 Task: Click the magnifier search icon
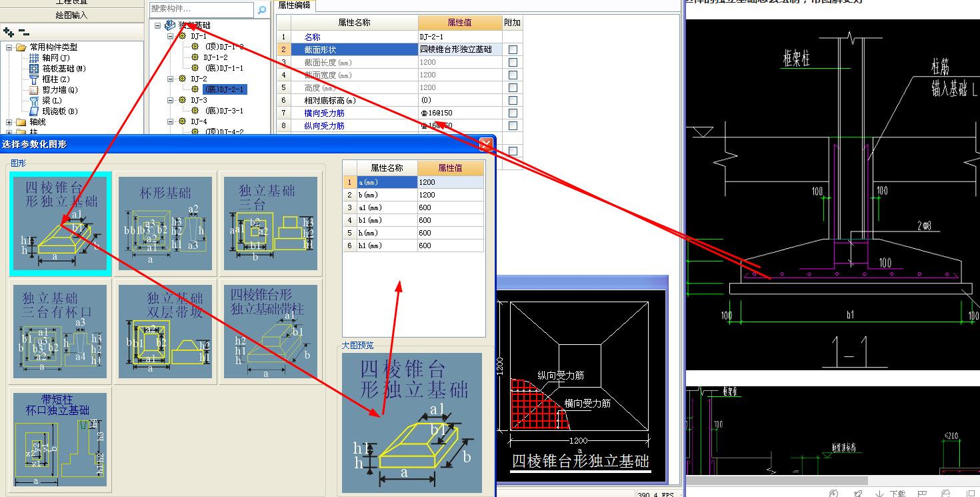pos(262,9)
